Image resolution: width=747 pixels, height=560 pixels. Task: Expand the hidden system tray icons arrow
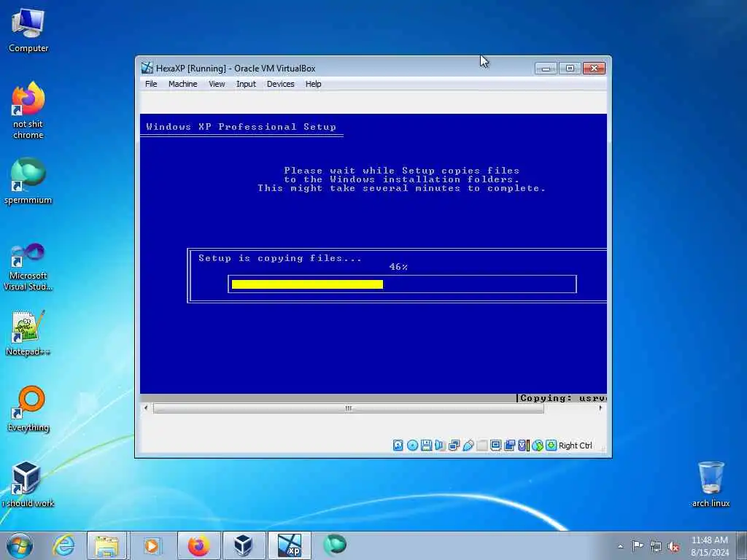(x=620, y=546)
